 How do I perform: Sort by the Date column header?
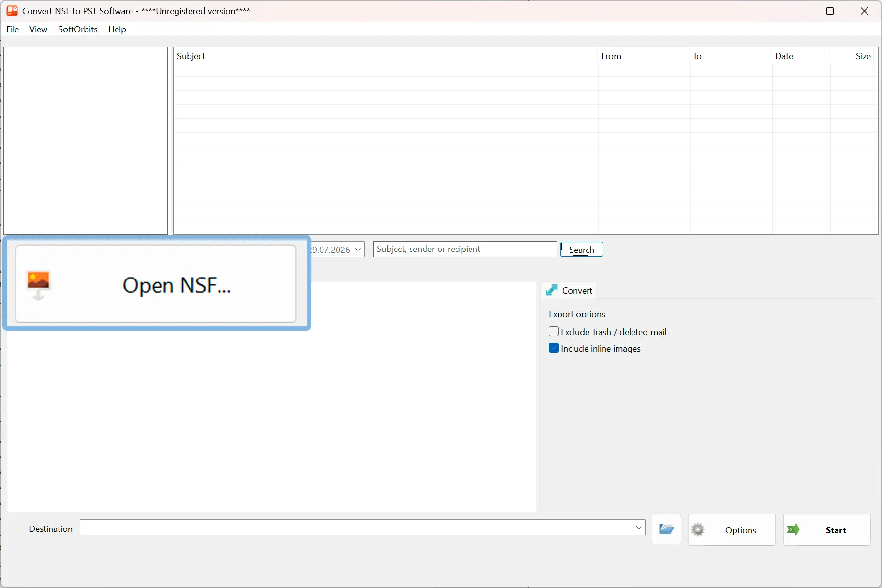(801, 56)
